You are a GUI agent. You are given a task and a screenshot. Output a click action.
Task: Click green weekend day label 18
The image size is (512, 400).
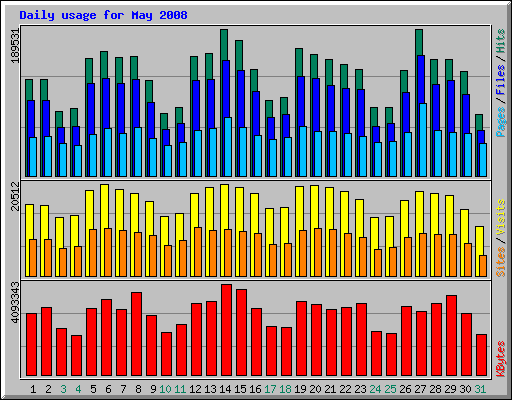285,389
